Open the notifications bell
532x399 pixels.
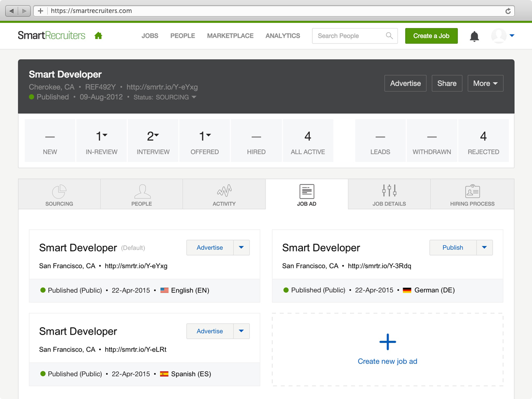click(474, 36)
